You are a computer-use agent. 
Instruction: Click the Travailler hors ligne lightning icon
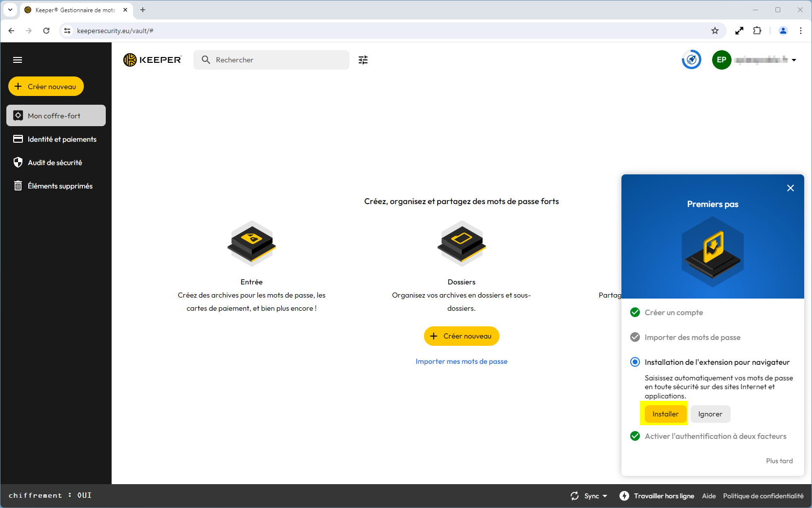pyautogui.click(x=624, y=496)
